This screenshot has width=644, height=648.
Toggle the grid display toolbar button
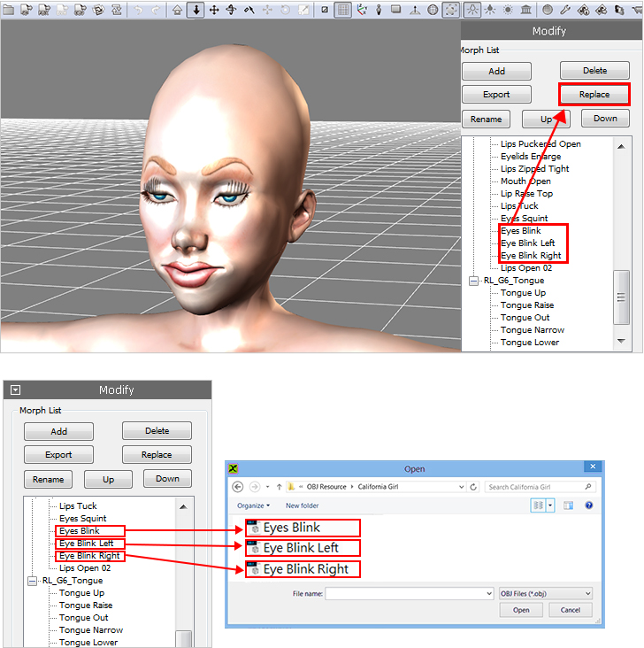(x=343, y=11)
